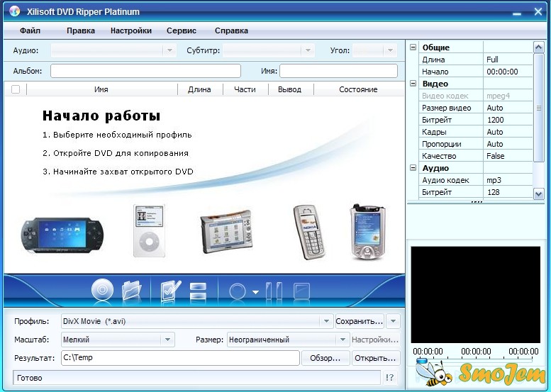The width and height of the screenshot is (551, 392).
Task: Click the Открыть... button
Action: (376, 358)
